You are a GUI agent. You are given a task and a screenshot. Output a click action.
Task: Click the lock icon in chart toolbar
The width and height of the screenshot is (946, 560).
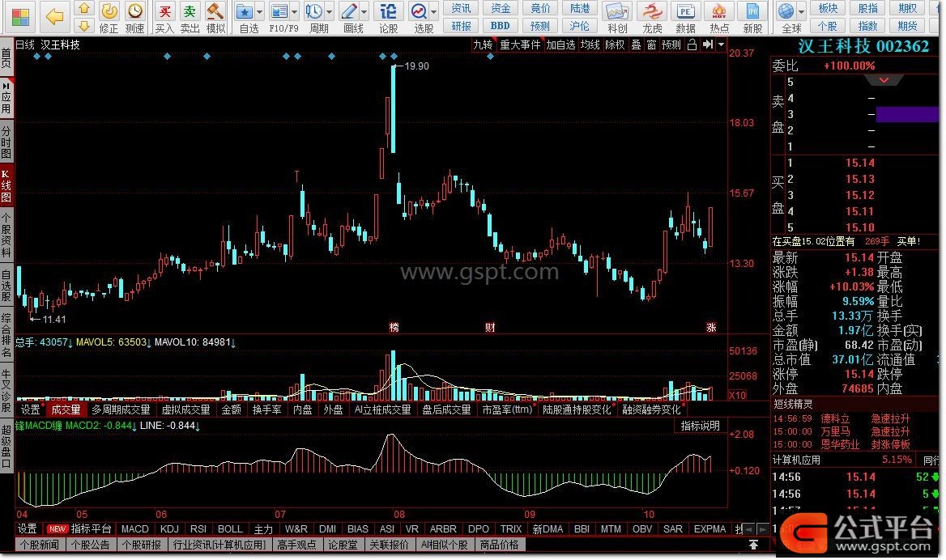coord(692,45)
